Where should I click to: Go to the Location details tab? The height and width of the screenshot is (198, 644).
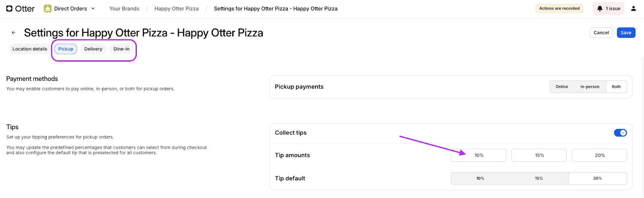(30, 49)
